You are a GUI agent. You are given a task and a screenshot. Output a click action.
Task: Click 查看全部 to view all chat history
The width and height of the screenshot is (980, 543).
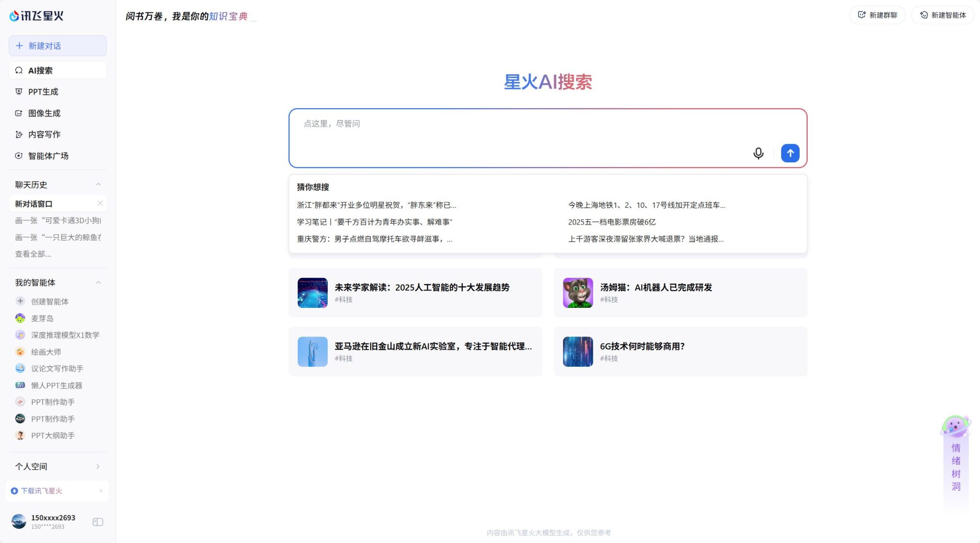click(x=33, y=254)
